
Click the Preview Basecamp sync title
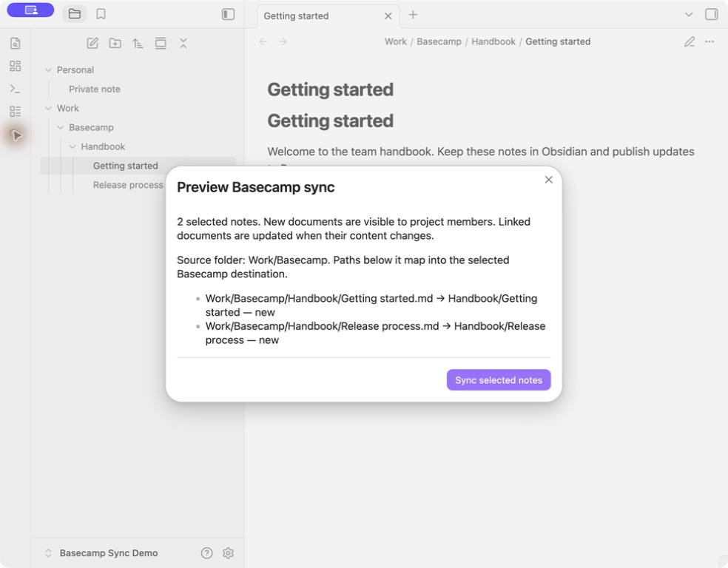[256, 187]
